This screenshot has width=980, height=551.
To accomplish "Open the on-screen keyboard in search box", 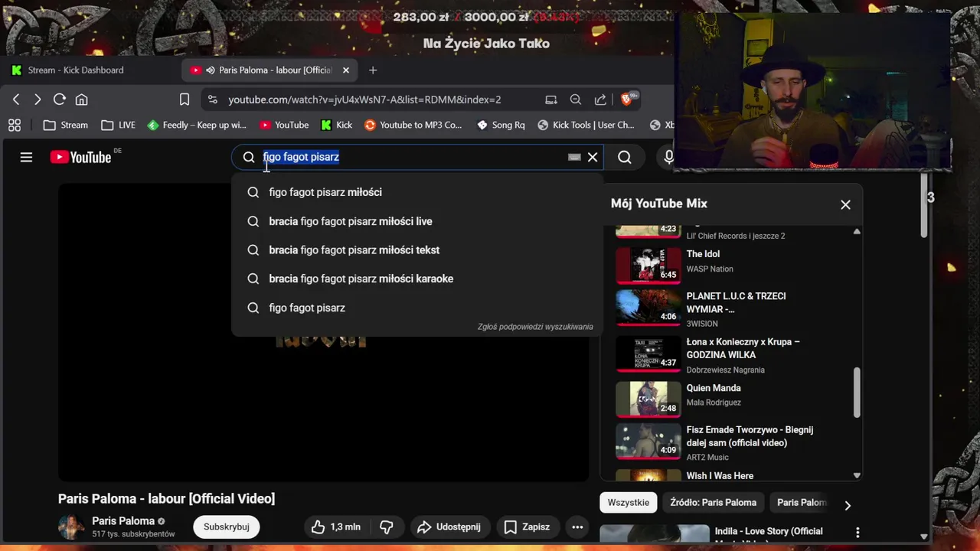I will point(574,157).
